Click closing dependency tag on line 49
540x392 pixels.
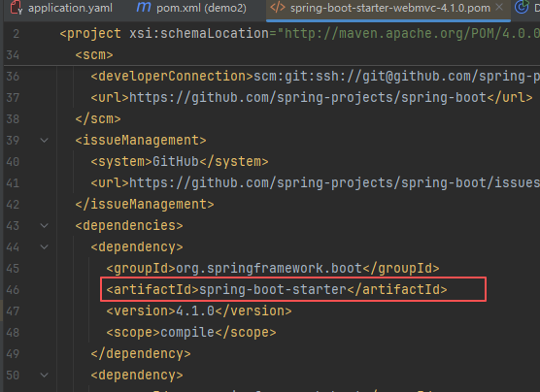pyautogui.click(x=141, y=353)
